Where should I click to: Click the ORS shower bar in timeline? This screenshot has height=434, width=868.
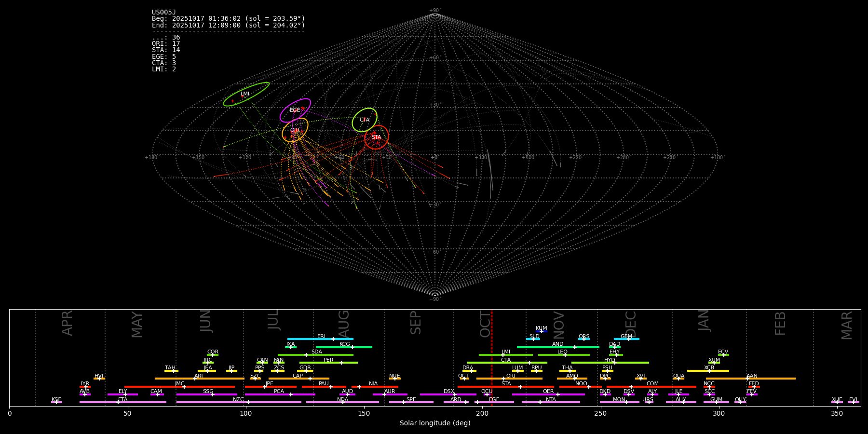click(584, 339)
